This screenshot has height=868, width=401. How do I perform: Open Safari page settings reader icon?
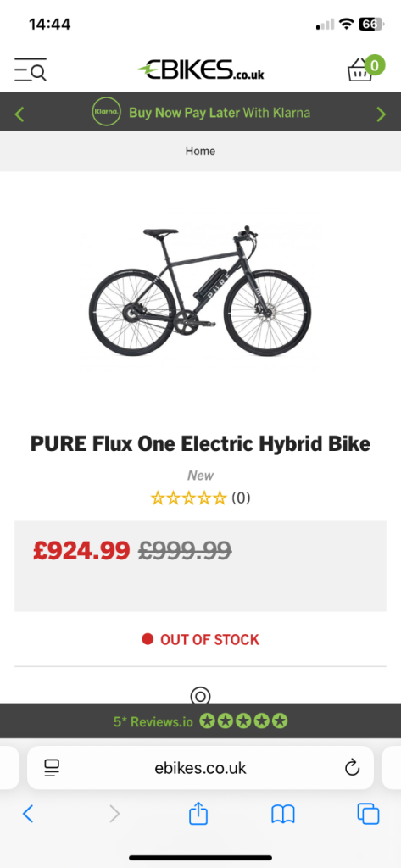coord(52,767)
